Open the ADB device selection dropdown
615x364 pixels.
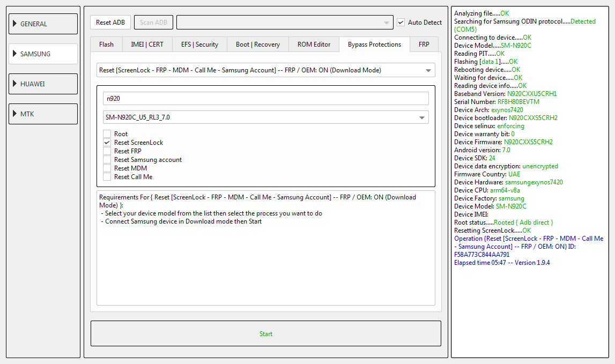285,23
